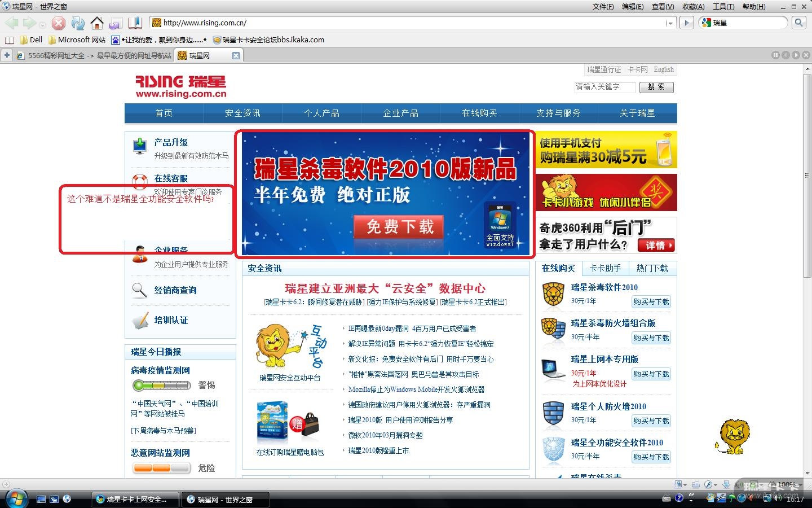Switch to the 5566精彩网址大全 tab
Viewport: 812px width, 508px height.
(x=94, y=55)
